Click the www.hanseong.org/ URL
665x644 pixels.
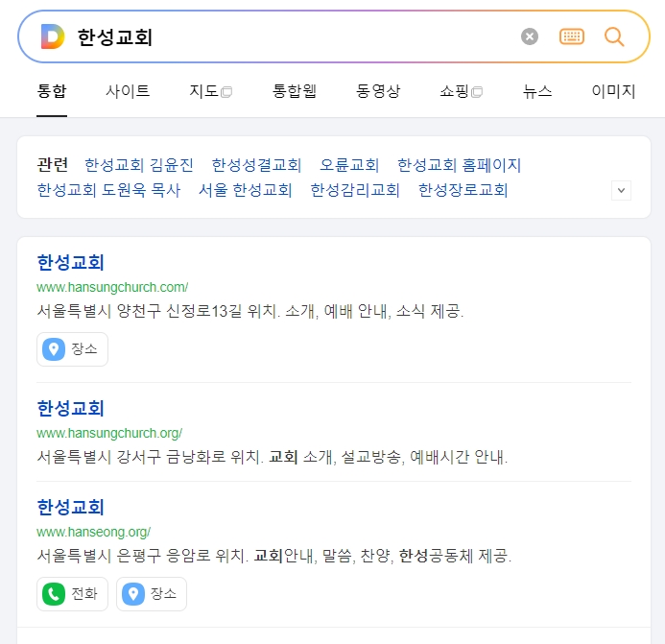tap(93, 532)
